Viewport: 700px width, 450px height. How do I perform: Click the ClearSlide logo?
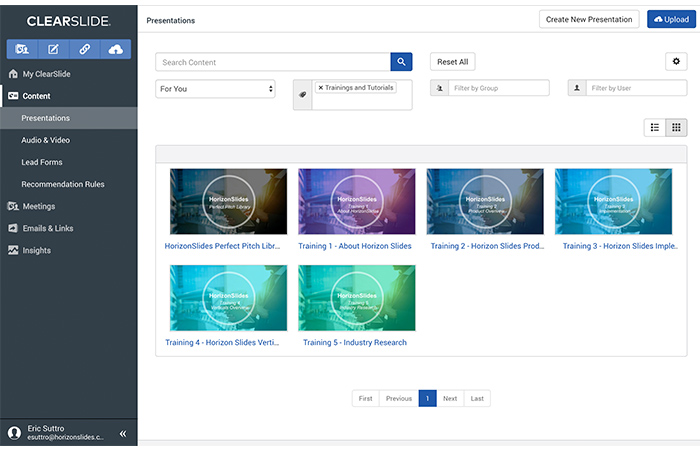(69, 21)
